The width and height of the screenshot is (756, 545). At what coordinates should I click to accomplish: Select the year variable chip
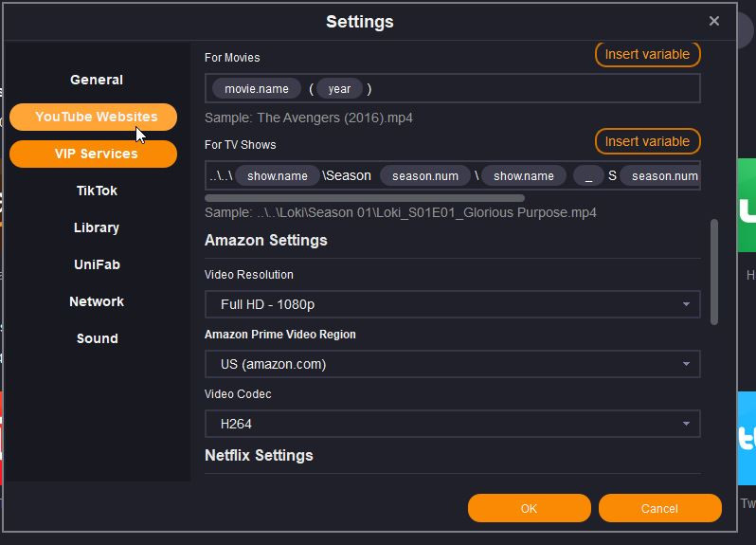point(339,89)
